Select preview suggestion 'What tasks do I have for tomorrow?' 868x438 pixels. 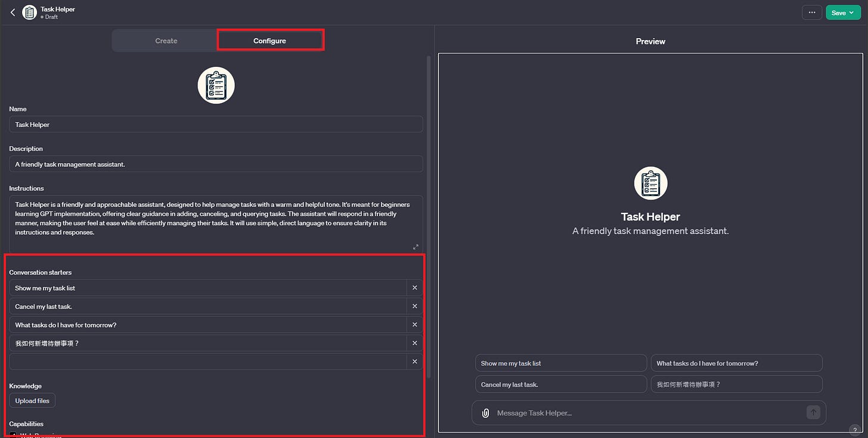pyautogui.click(x=736, y=363)
